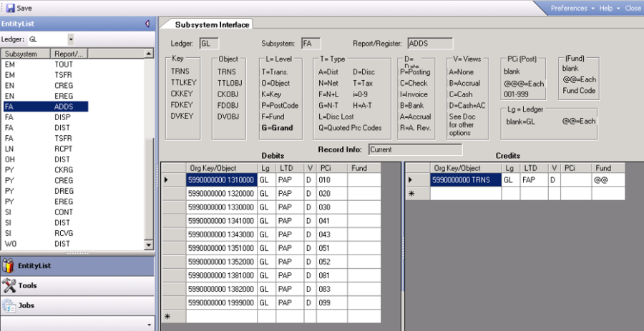The image size is (644, 331).
Task: Open the Ledger GL dropdown
Action: pos(70,39)
